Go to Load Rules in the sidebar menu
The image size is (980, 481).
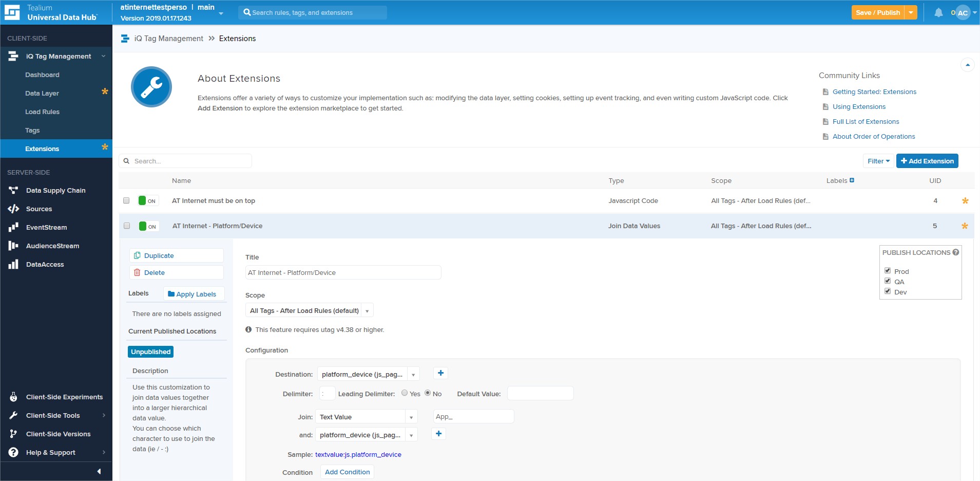tap(42, 112)
